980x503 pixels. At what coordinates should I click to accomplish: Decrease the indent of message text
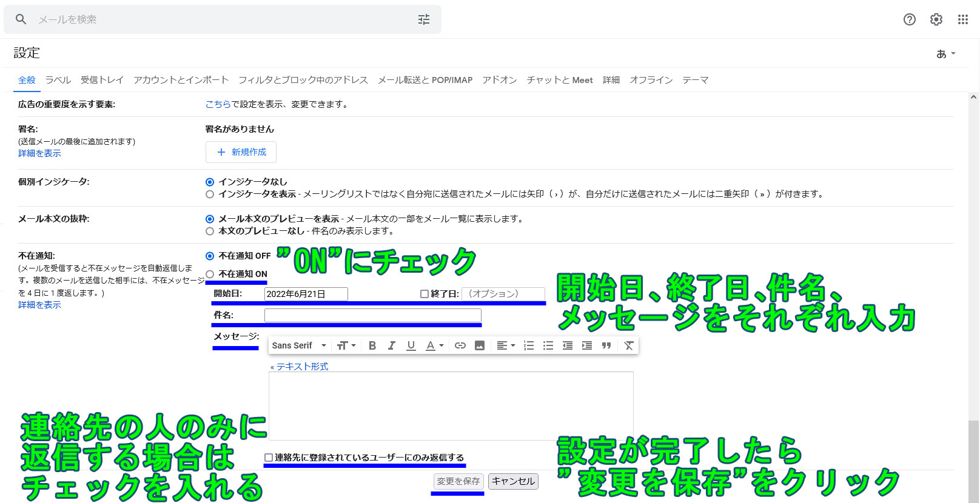[568, 345]
